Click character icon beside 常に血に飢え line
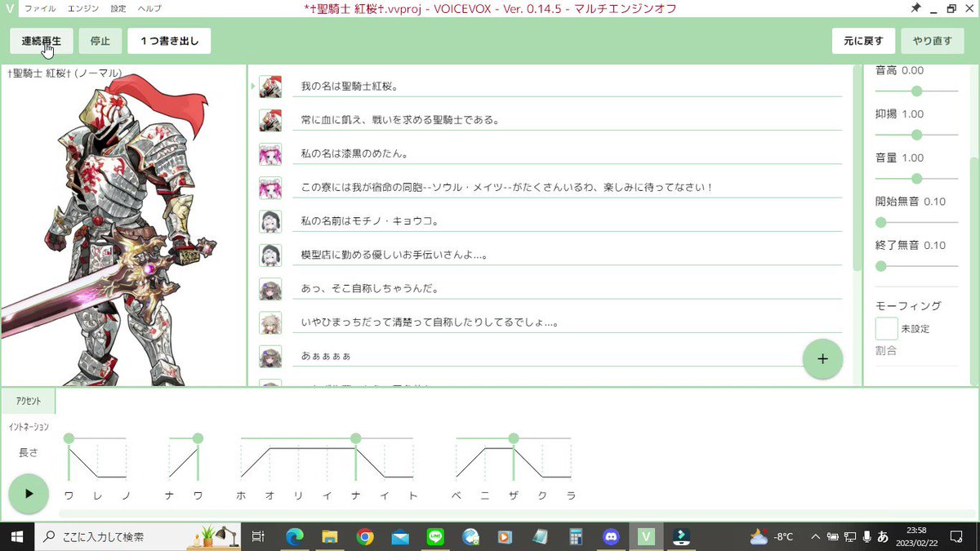 pyautogui.click(x=270, y=120)
